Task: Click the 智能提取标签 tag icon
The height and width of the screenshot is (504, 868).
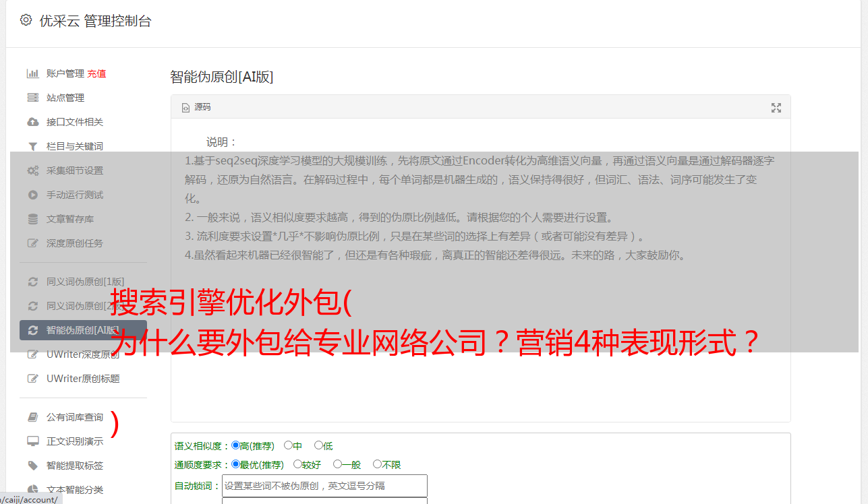Action: [32, 466]
